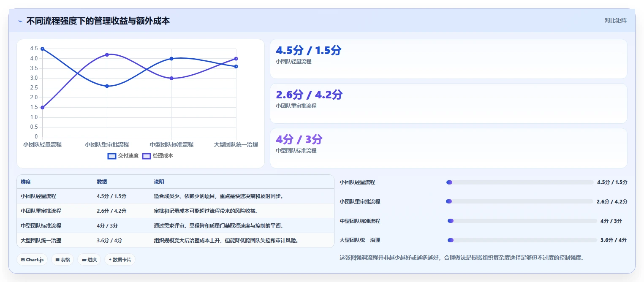Click 小团队轻量流程 cell in the table

click(x=38, y=196)
